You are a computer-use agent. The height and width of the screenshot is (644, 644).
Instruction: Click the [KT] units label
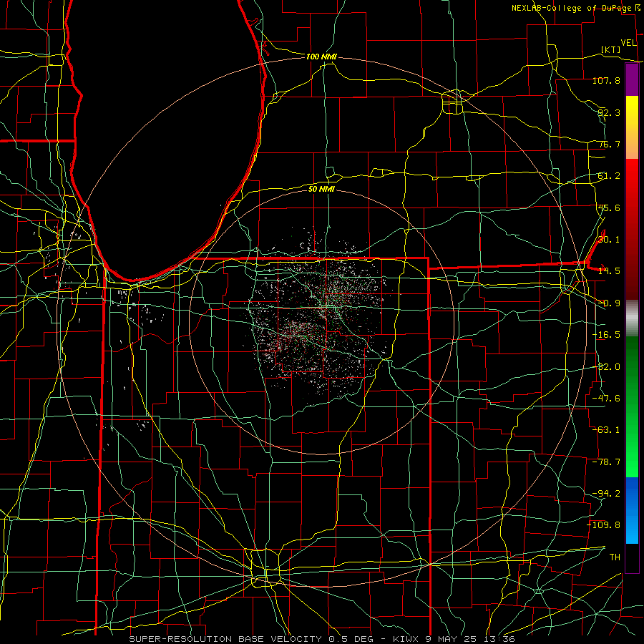click(x=611, y=49)
